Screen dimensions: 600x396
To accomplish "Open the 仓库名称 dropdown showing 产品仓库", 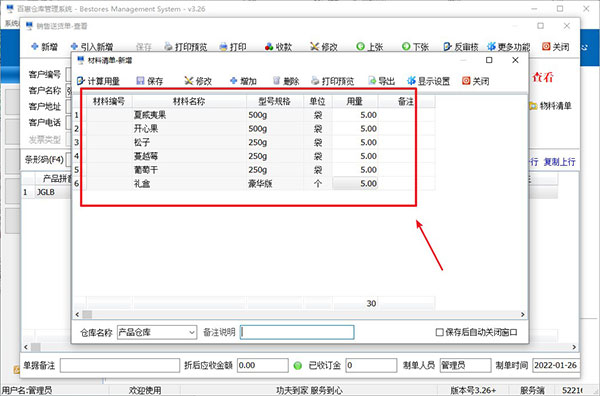I will tap(157, 332).
